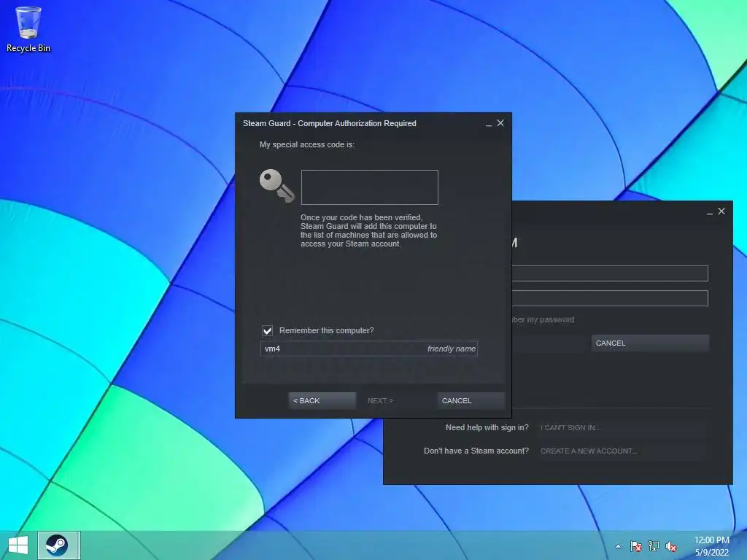Click the Steam Guard dialog title text

[x=329, y=123]
